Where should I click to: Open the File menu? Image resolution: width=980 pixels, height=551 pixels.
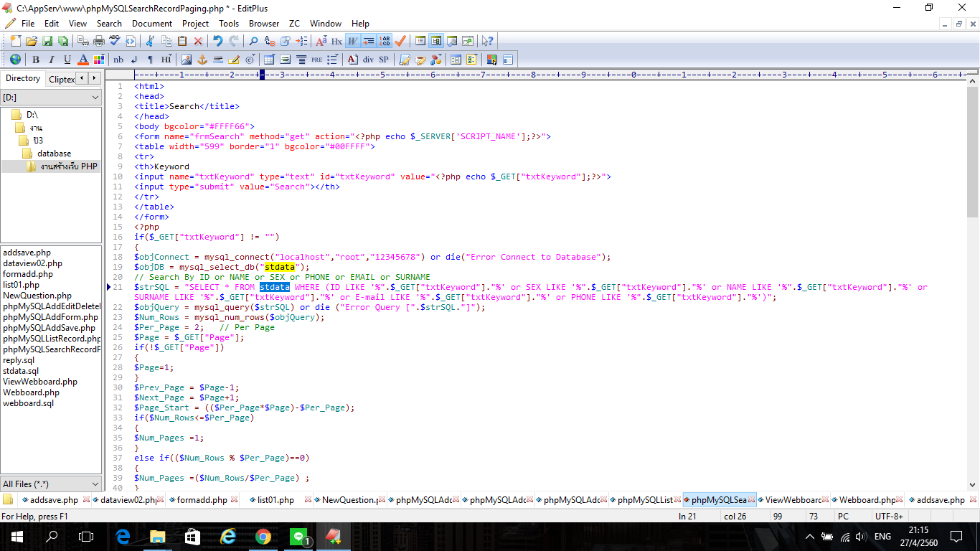28,24
